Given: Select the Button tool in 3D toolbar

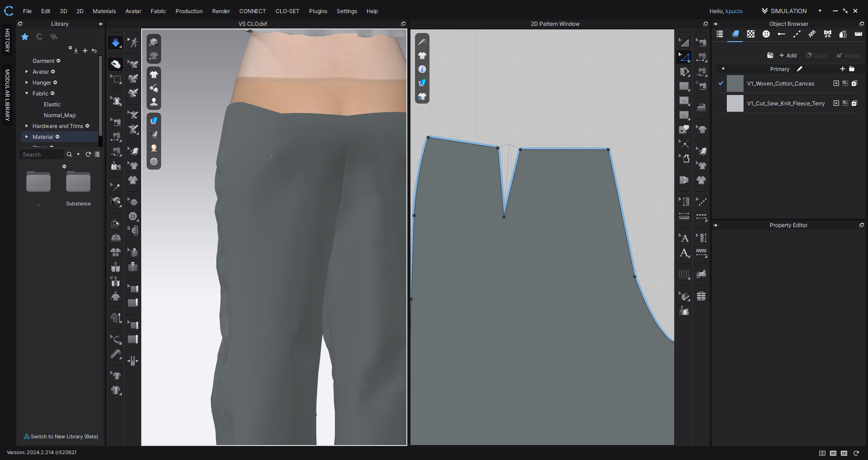Looking at the screenshot, I should [x=133, y=216].
